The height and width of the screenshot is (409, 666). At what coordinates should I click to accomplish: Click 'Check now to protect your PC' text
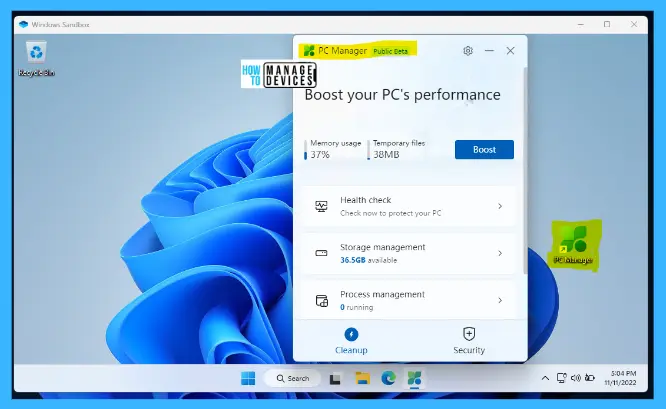point(391,213)
